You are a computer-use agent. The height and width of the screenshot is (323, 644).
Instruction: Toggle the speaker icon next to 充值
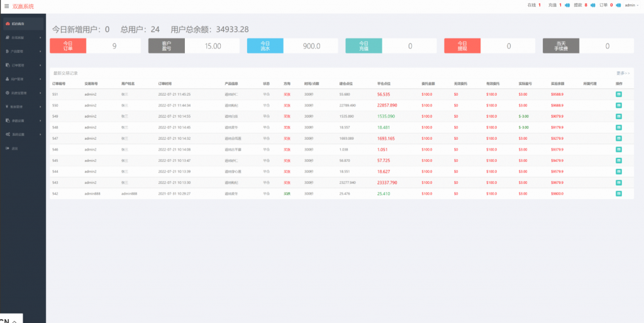click(567, 6)
